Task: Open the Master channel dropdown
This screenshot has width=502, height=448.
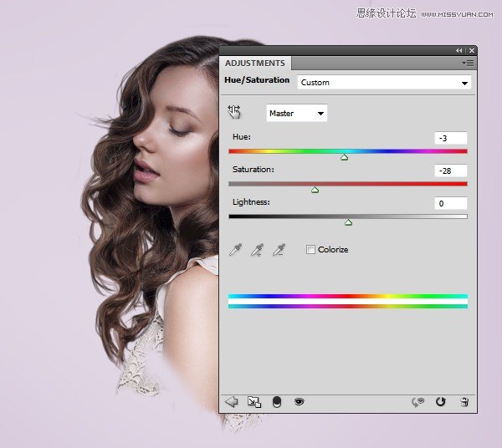Action: tap(297, 113)
